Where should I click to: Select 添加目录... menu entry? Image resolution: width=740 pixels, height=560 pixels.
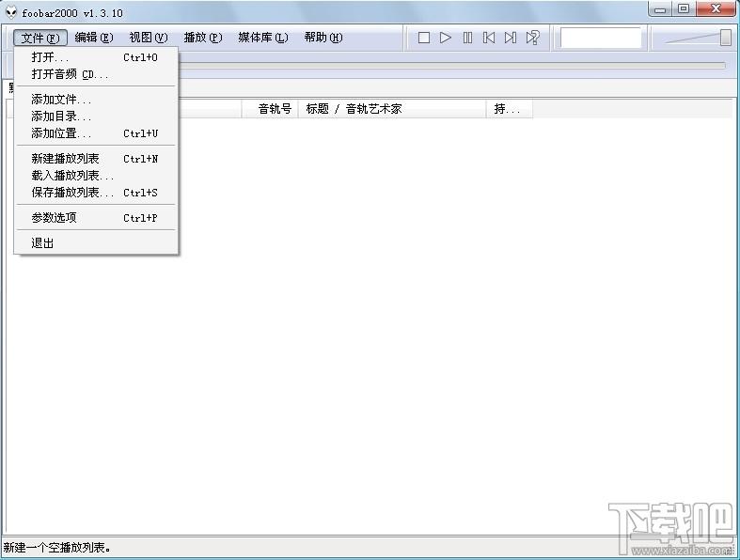pyautogui.click(x=96, y=117)
